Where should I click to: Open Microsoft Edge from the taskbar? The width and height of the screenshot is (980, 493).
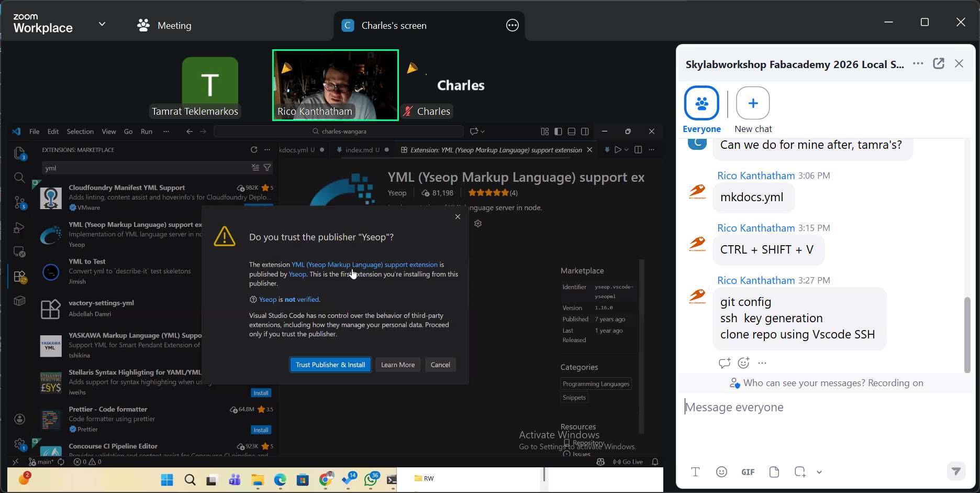click(280, 480)
